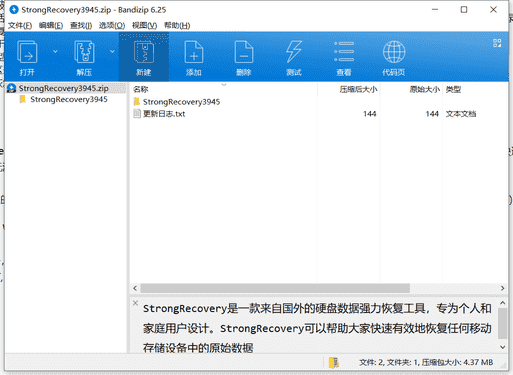Expand the Open button dropdown arrow
This screenshot has width=513, height=375.
tap(55, 51)
